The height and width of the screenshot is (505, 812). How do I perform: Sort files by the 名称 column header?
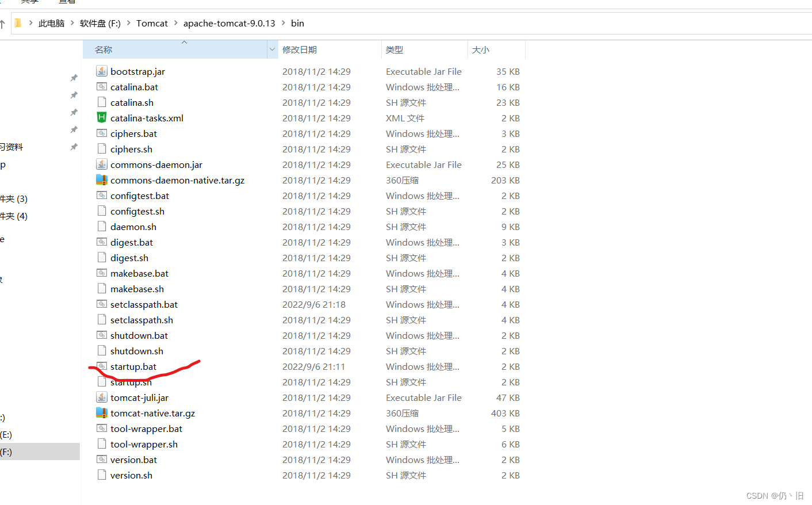pyautogui.click(x=175, y=49)
